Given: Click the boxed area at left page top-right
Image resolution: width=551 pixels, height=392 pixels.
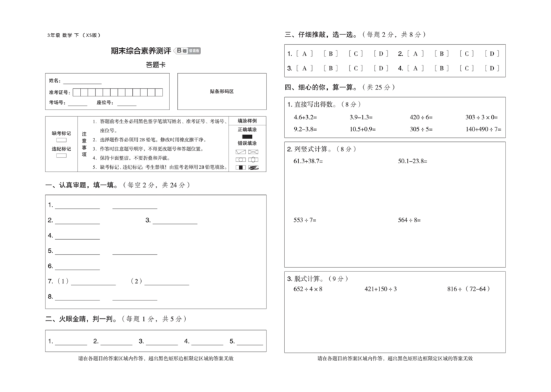Looking at the screenshot, I should click(x=223, y=91).
